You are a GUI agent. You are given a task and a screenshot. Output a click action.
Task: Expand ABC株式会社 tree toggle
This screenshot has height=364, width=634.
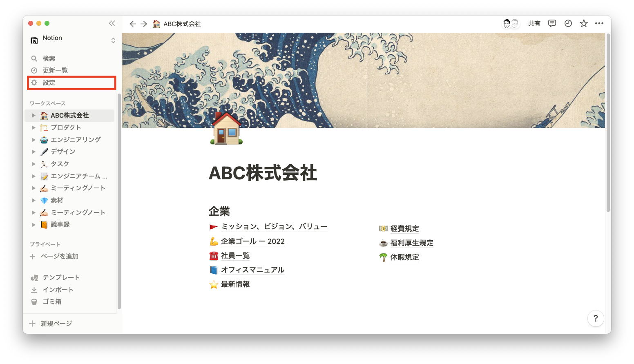(x=34, y=116)
